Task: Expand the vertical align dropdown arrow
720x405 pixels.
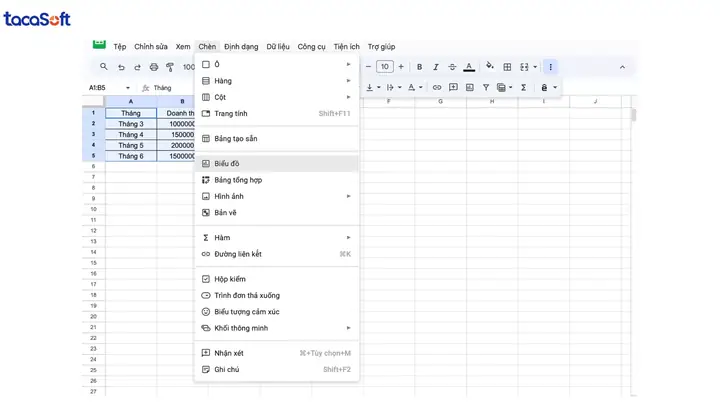Action: coord(379,87)
